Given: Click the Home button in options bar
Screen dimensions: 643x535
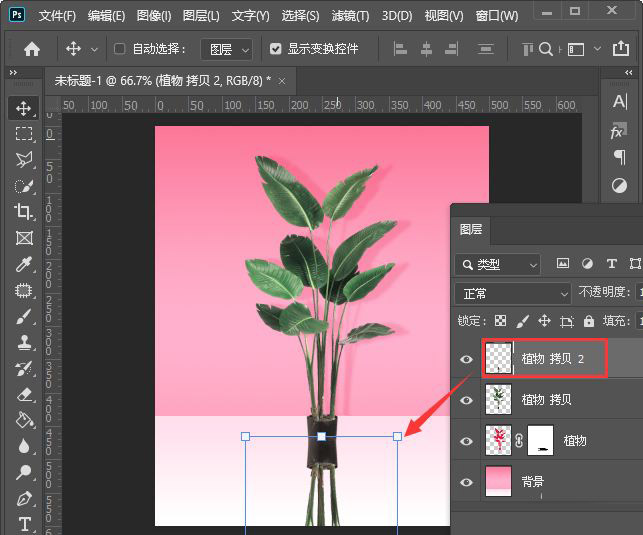Looking at the screenshot, I should click(x=32, y=49).
